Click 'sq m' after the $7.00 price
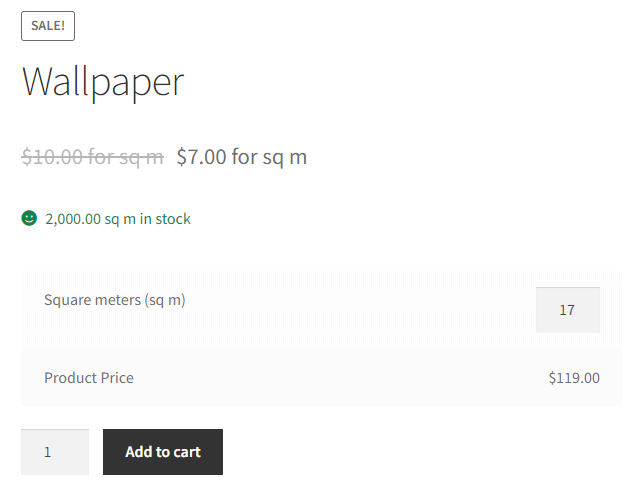Screen dimensions: 637x490 [x=284, y=158]
